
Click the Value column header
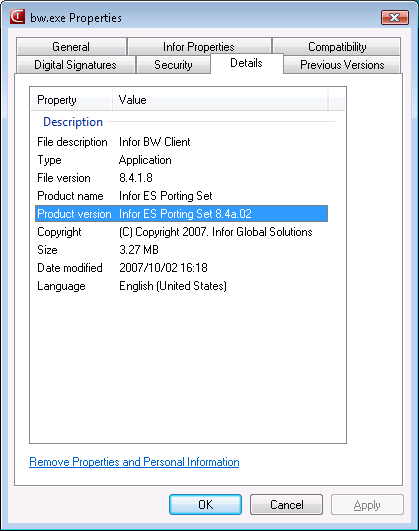point(220,100)
